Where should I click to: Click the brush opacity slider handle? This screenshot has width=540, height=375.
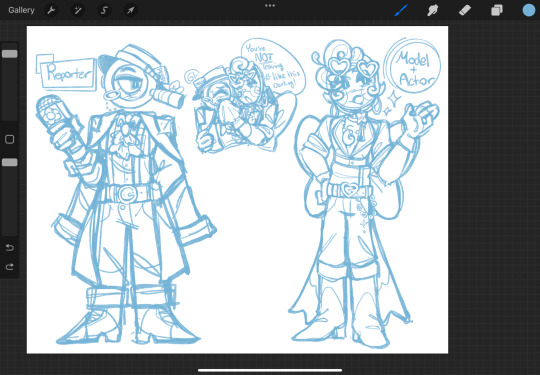click(10, 162)
